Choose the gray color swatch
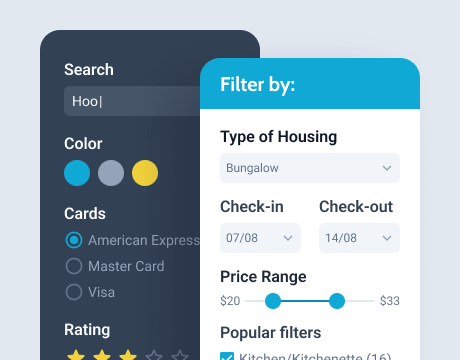 click(111, 173)
